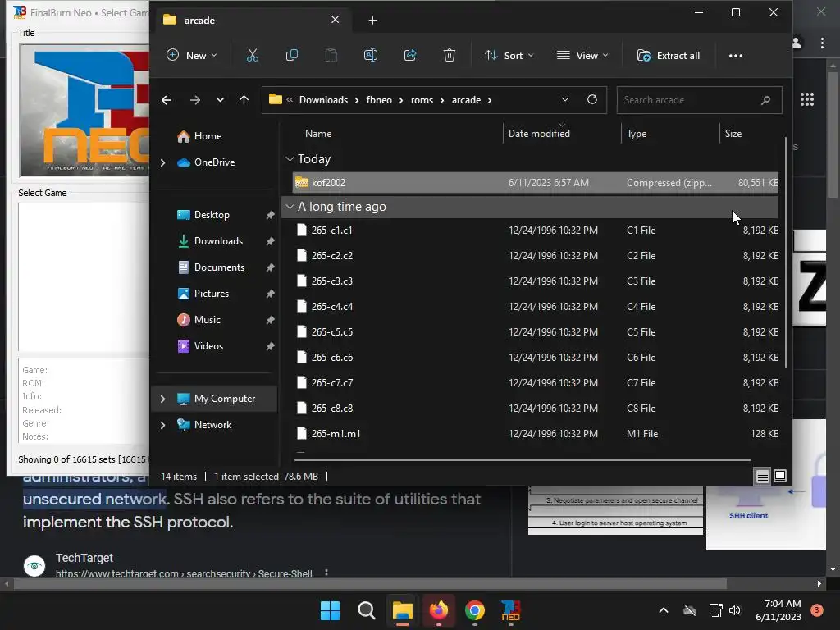Refresh the arcade folder view
The width and height of the screenshot is (840, 630).
click(x=592, y=99)
